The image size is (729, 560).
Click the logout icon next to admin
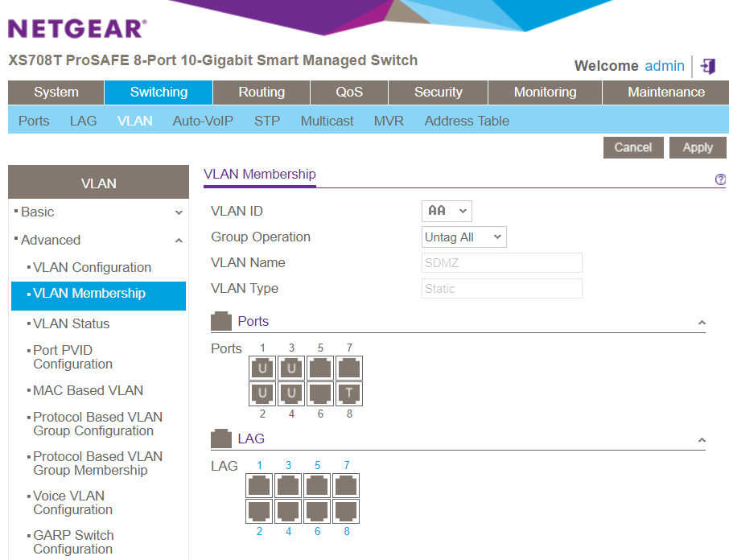coord(708,66)
